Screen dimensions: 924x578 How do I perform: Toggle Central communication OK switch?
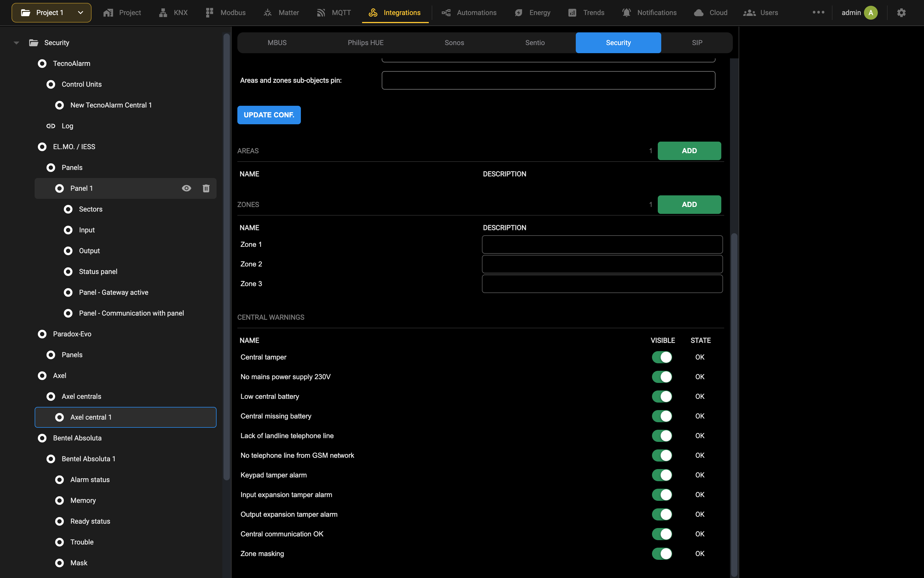pyautogui.click(x=662, y=534)
